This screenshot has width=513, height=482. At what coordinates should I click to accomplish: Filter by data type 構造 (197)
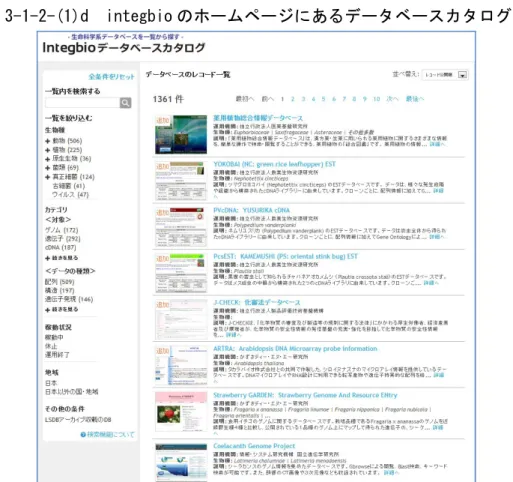click(x=59, y=291)
